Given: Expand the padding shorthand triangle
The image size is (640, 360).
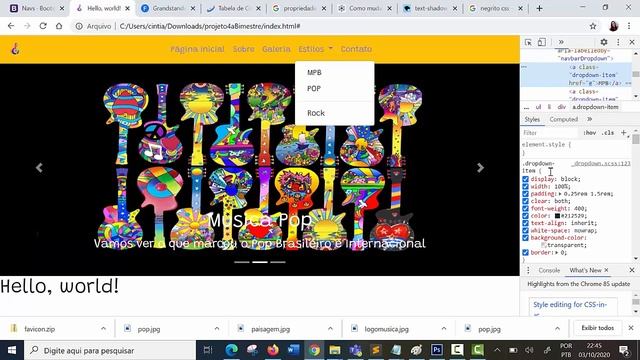Looking at the screenshot, I should click(x=560, y=194).
